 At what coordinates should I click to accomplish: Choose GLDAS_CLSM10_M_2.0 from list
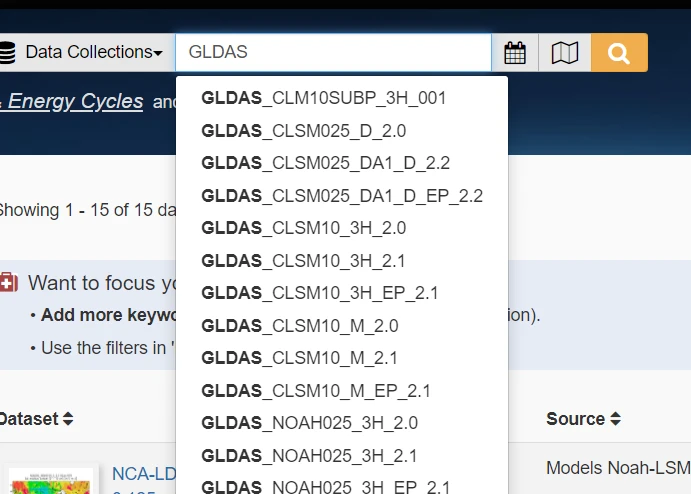click(299, 326)
